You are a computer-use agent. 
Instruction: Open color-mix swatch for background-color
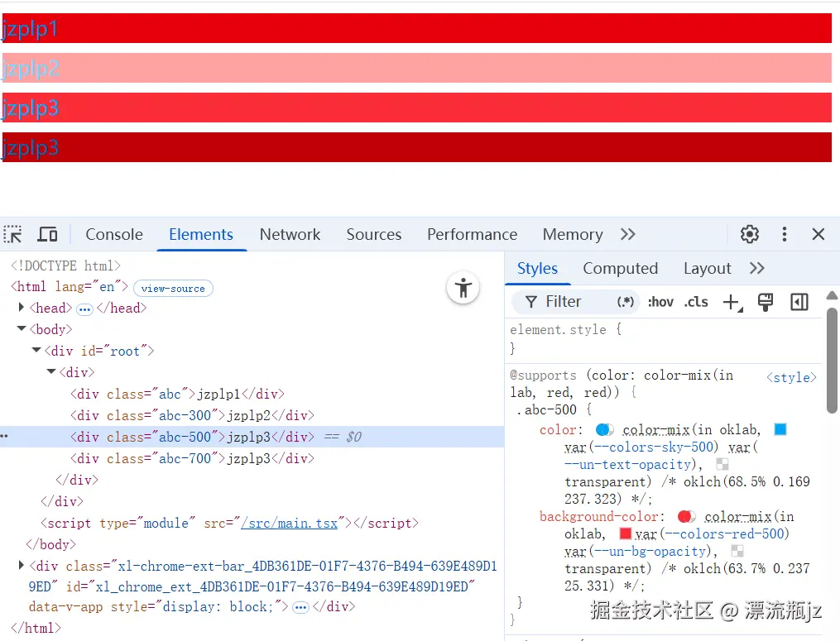click(687, 517)
